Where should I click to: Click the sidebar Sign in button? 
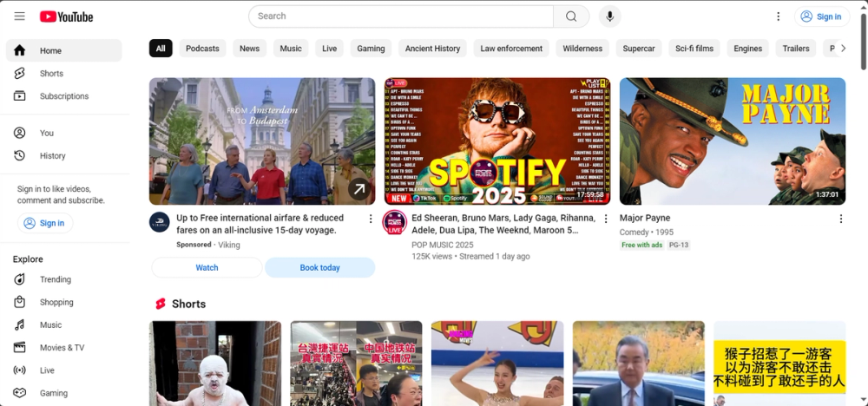(45, 223)
